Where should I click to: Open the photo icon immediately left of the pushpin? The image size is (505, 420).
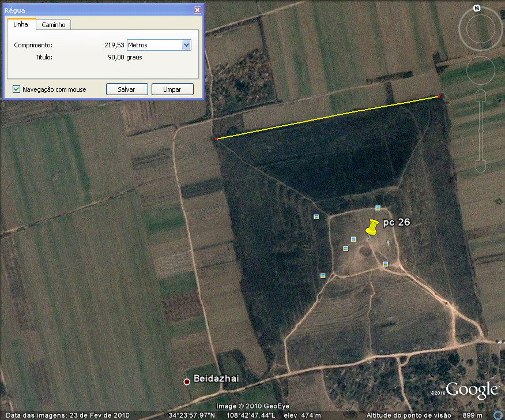coord(353,239)
